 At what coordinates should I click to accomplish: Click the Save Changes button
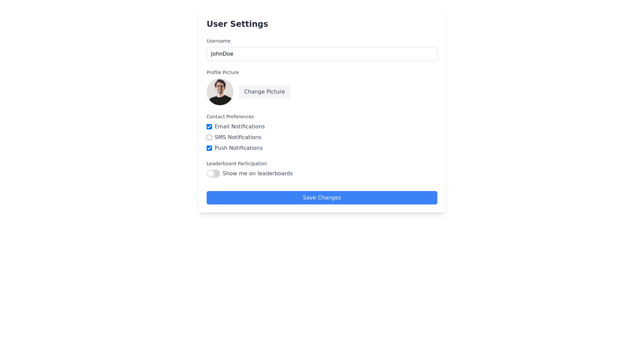point(322,198)
